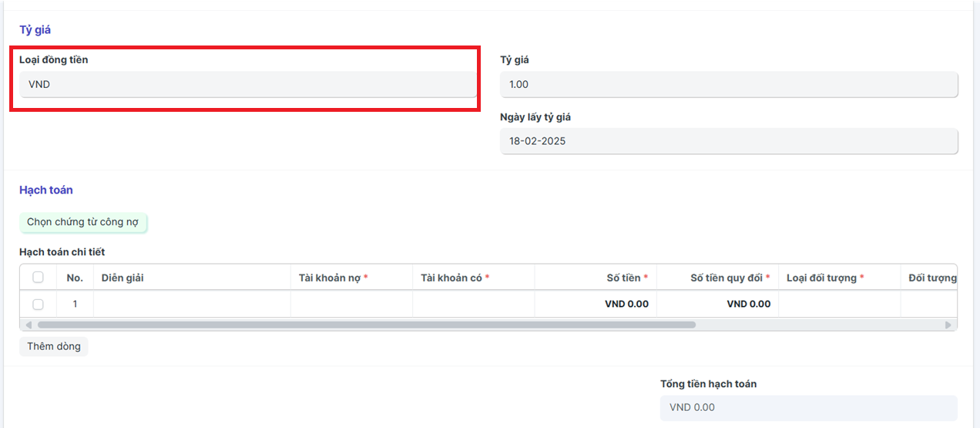
Task: Open Loại đối tượng cell in row 1
Action: (838, 304)
